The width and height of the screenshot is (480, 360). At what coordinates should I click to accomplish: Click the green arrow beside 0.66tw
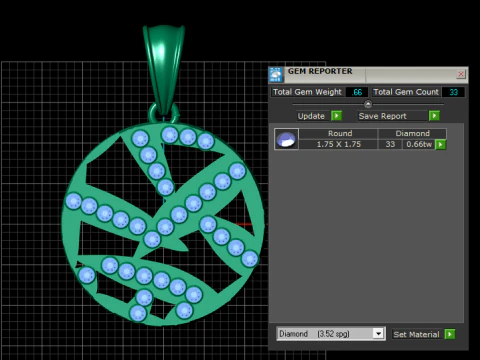[x=441, y=145]
